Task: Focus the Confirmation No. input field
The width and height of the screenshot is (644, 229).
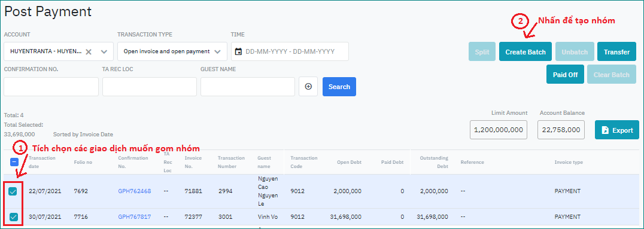Action: [51, 87]
